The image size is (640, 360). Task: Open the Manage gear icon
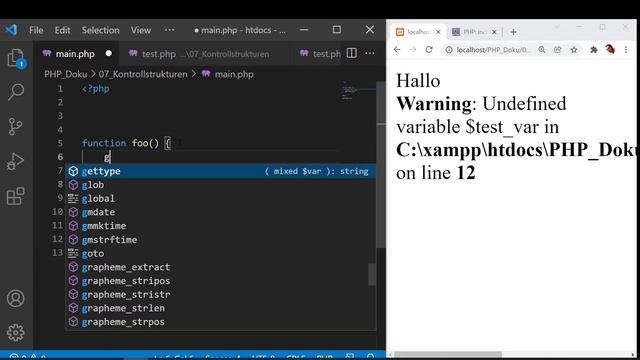pyautogui.click(x=16, y=333)
